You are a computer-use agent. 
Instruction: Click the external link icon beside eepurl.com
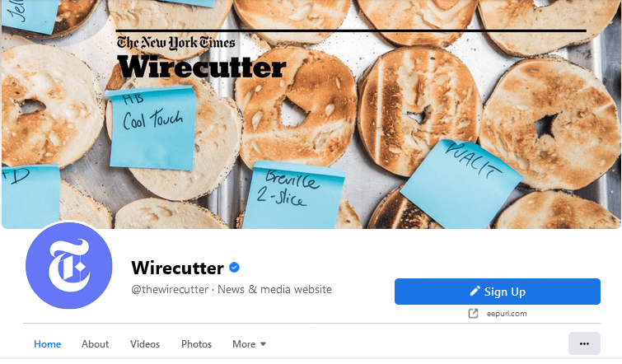(473, 314)
